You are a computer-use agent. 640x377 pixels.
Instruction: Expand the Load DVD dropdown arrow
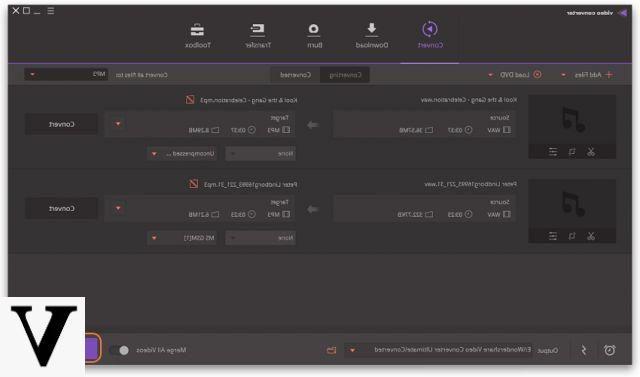click(x=490, y=75)
